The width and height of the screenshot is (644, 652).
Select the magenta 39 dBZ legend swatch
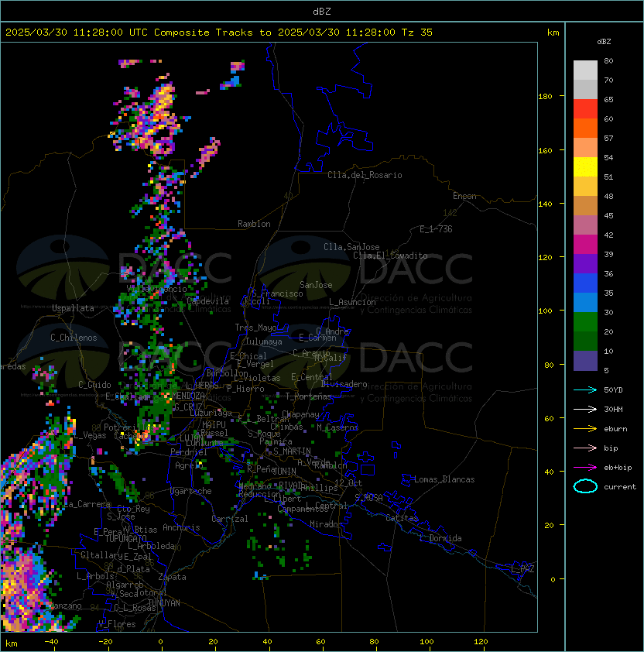point(585,245)
